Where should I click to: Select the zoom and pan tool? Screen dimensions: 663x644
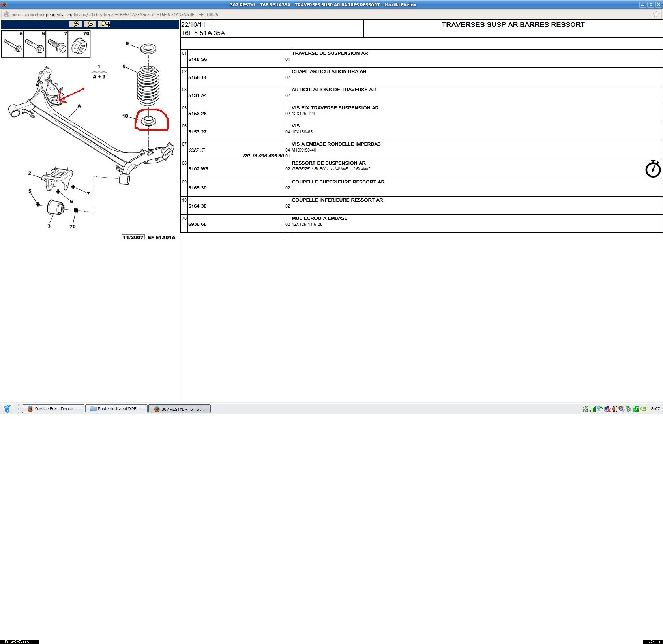[x=105, y=24]
